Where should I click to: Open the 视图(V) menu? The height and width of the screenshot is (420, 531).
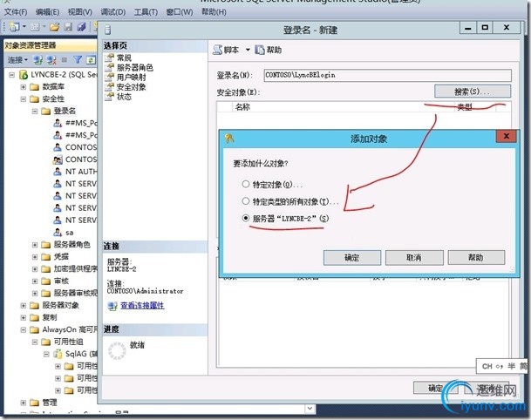(x=80, y=12)
